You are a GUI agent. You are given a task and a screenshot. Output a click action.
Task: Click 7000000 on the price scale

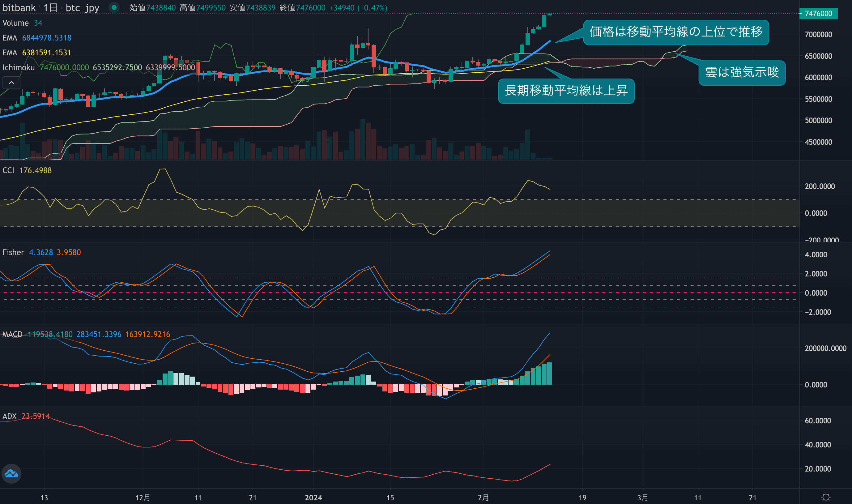(x=818, y=34)
